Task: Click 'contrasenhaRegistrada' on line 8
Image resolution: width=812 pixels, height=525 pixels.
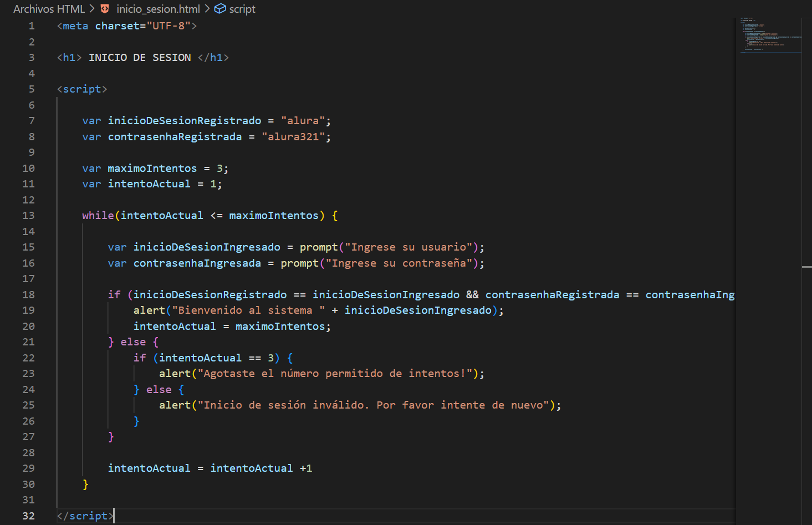Action: pyautogui.click(x=175, y=137)
